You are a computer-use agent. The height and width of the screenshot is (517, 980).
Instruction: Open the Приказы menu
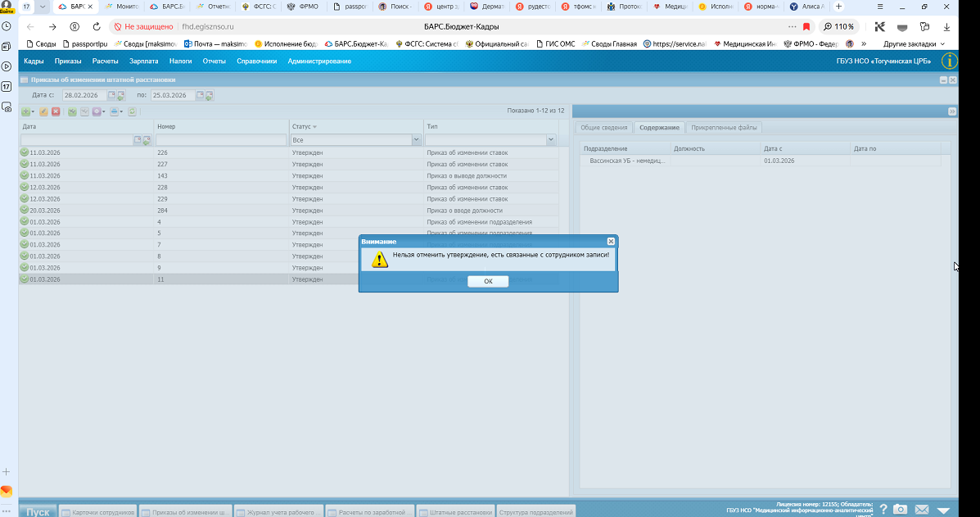pos(67,61)
